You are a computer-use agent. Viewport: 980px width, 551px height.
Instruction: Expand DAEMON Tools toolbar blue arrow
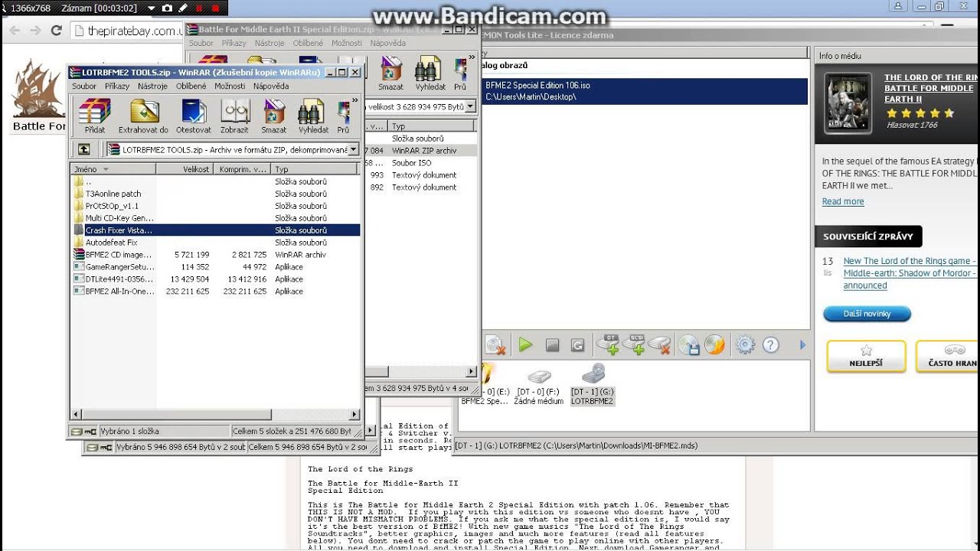(x=802, y=345)
